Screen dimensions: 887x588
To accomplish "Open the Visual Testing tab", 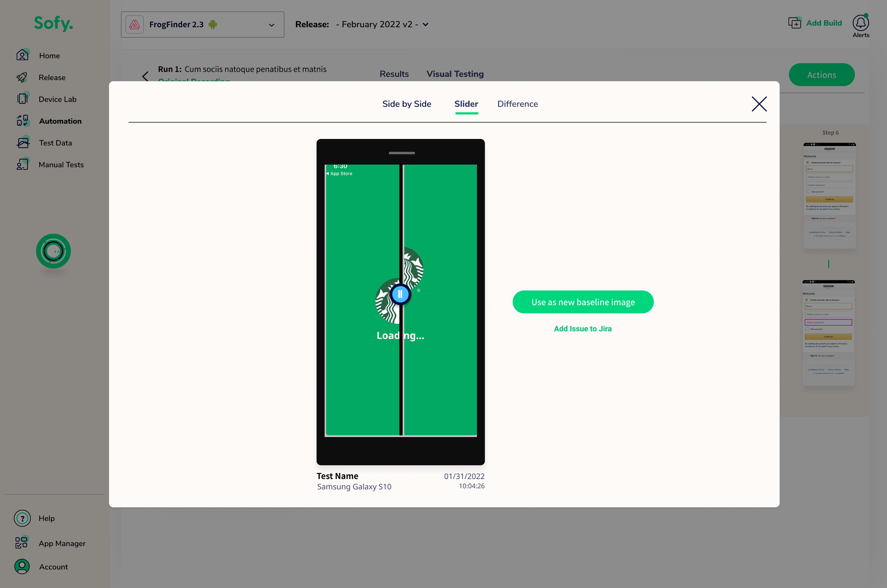I will click(455, 74).
